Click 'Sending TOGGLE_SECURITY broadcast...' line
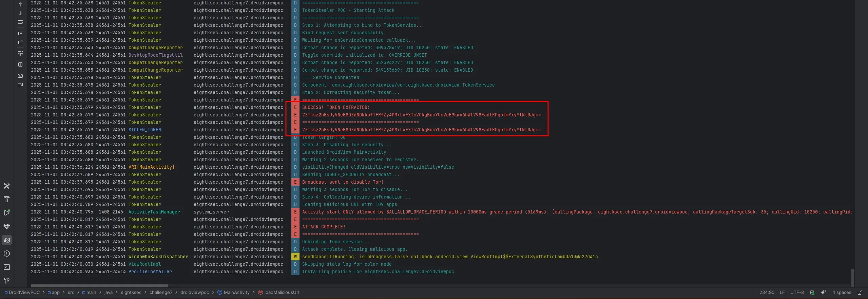The height and width of the screenshot is (299, 868). coord(351,175)
